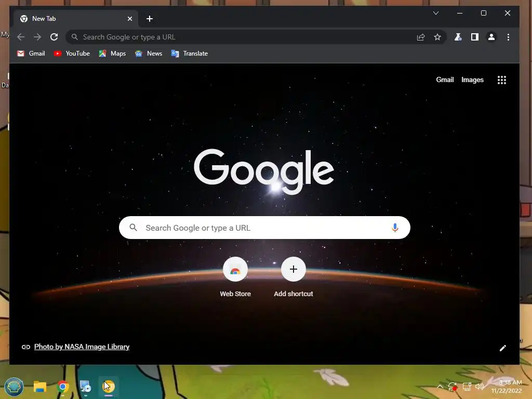Open File Explorer from taskbar

[39, 387]
